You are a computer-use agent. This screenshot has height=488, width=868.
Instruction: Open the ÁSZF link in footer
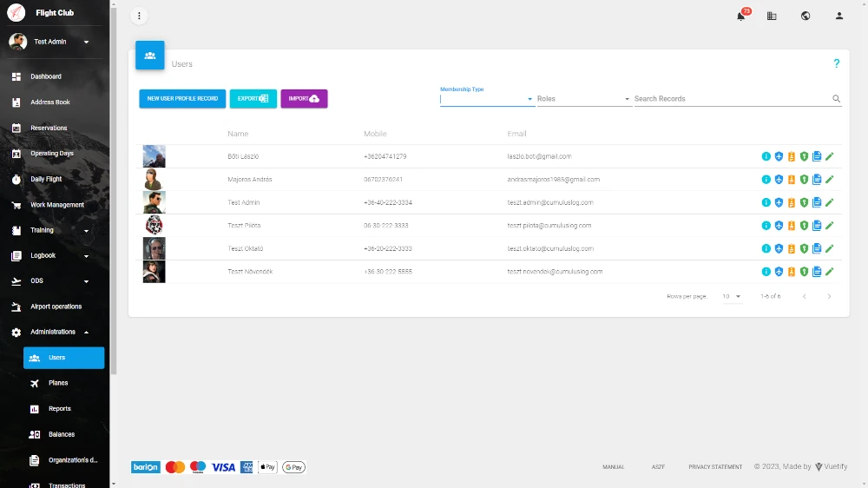tap(658, 467)
